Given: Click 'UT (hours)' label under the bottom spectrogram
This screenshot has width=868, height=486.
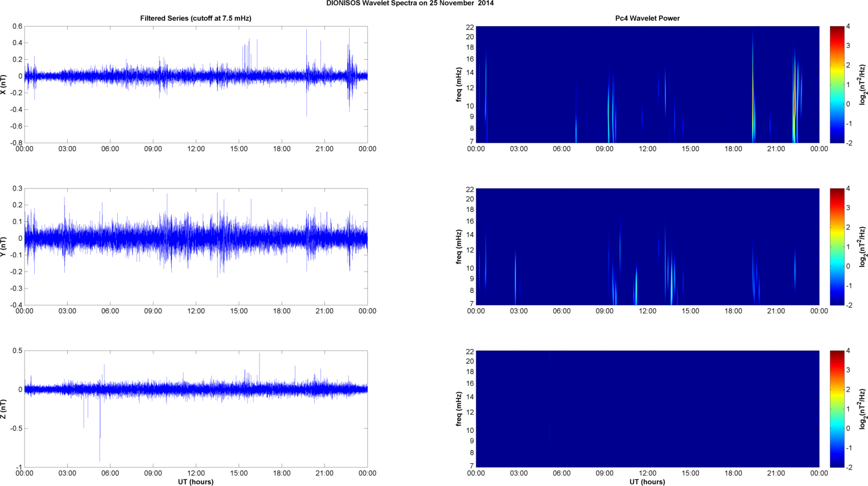Looking at the screenshot, I should coord(647,481).
